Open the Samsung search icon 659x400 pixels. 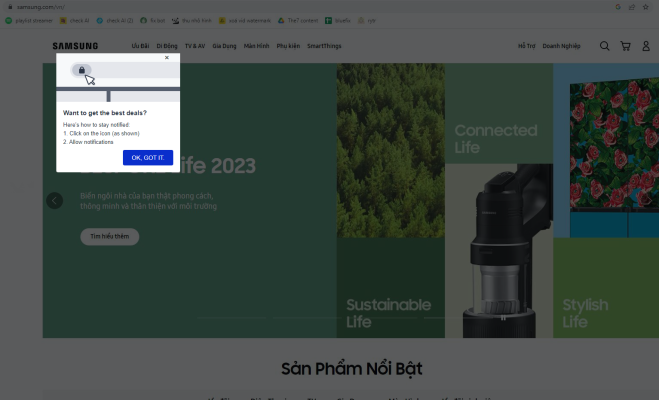(604, 46)
